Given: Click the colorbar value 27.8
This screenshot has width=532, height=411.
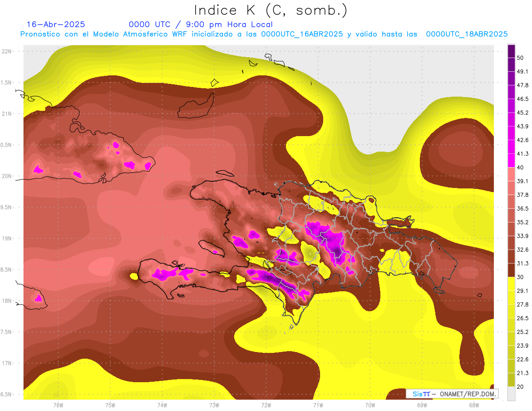Looking at the screenshot, I should click(522, 304).
